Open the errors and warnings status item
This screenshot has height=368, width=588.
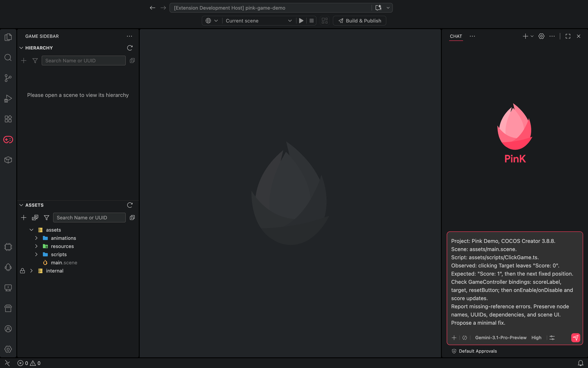tap(29, 363)
